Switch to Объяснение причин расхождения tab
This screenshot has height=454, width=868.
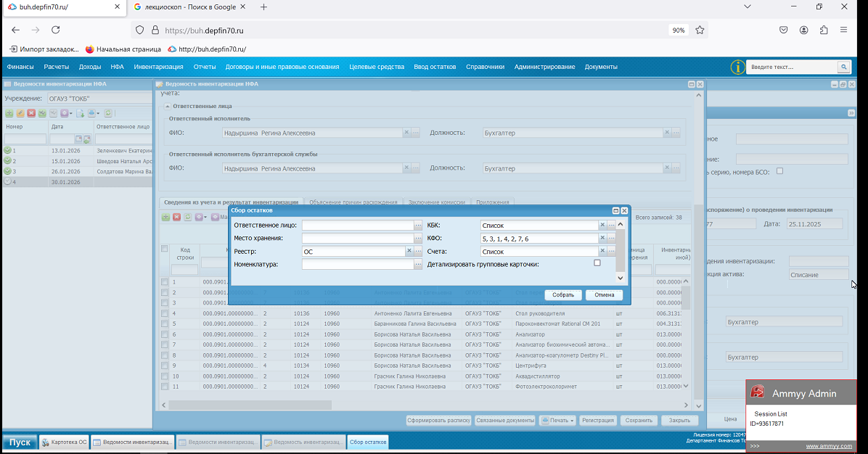click(353, 202)
